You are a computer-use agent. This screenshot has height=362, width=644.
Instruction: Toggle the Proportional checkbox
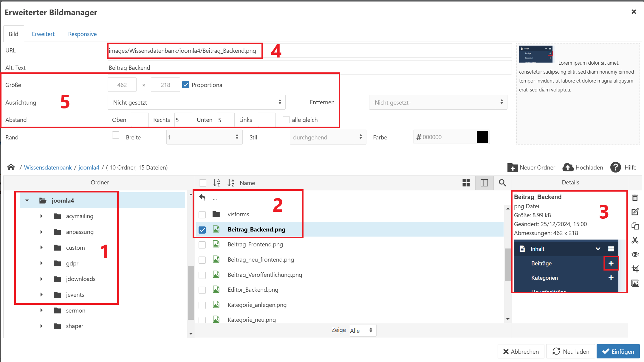pyautogui.click(x=186, y=85)
